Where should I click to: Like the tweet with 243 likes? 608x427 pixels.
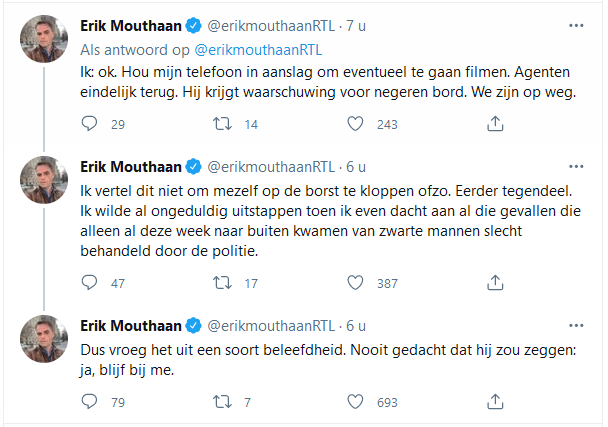coord(357,124)
